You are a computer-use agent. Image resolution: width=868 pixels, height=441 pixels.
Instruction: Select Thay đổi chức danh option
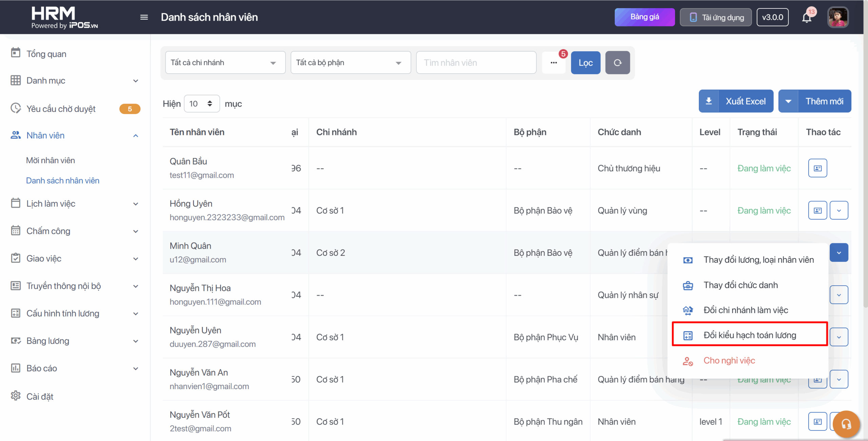(741, 285)
